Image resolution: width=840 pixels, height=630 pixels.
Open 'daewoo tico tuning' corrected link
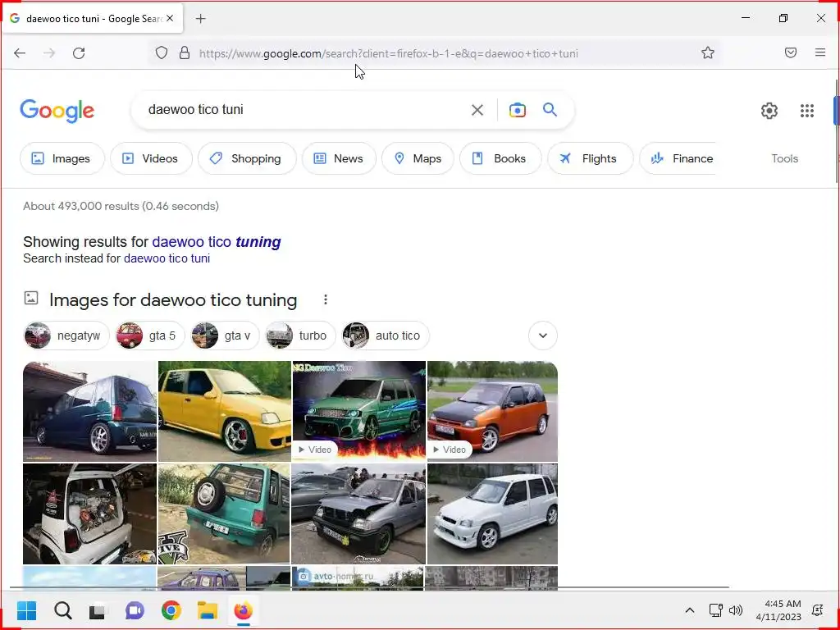pyautogui.click(x=217, y=242)
